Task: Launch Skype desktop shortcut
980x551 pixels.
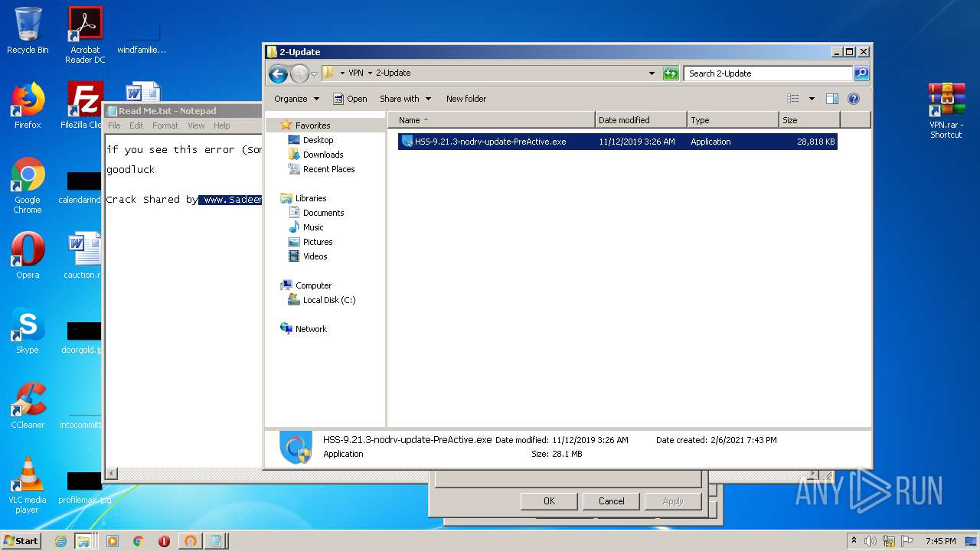Action: [x=28, y=331]
